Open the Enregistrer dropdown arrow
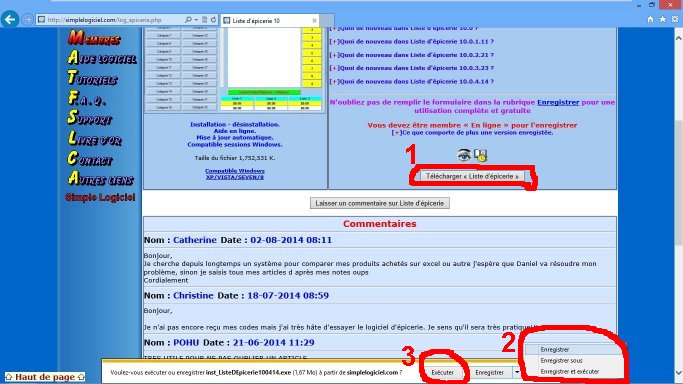The width and height of the screenshot is (683, 384). click(x=517, y=373)
